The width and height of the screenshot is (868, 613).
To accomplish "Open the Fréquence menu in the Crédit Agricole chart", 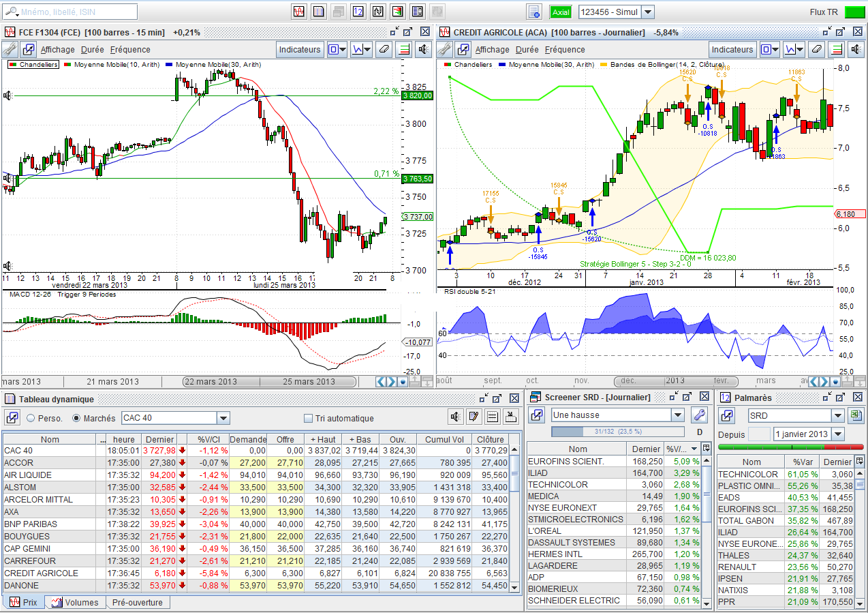I will pos(565,49).
